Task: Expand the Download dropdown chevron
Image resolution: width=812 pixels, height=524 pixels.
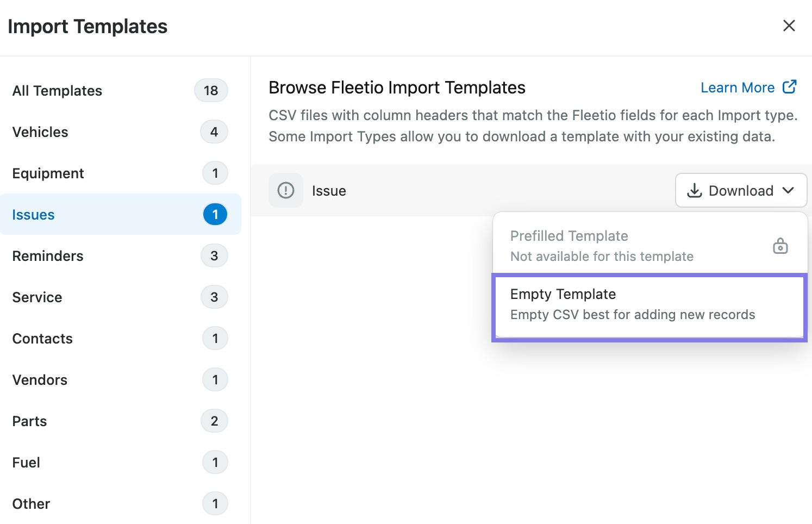Action: pos(788,190)
